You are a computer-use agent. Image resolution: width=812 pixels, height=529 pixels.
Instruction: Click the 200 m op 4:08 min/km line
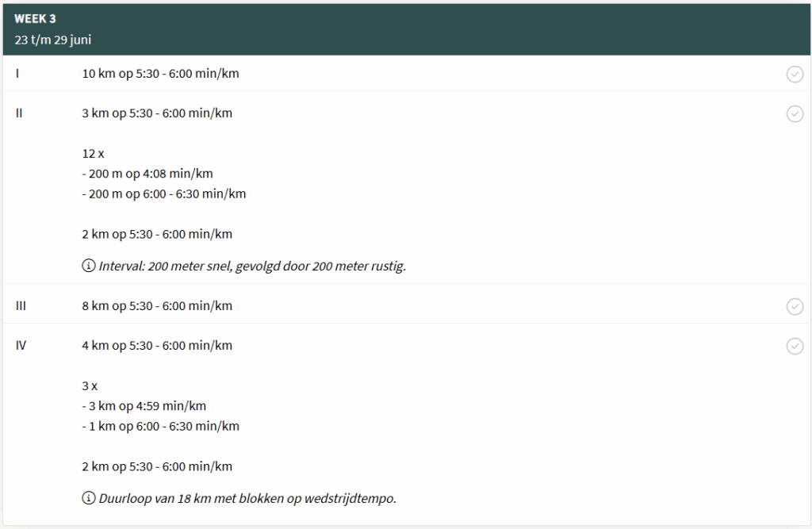point(147,174)
